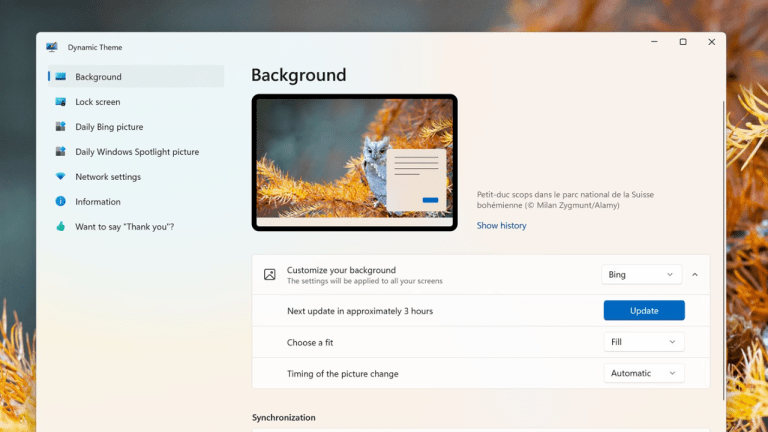Close the Dynamic Theme window
The width and height of the screenshot is (768, 432).
712,42
